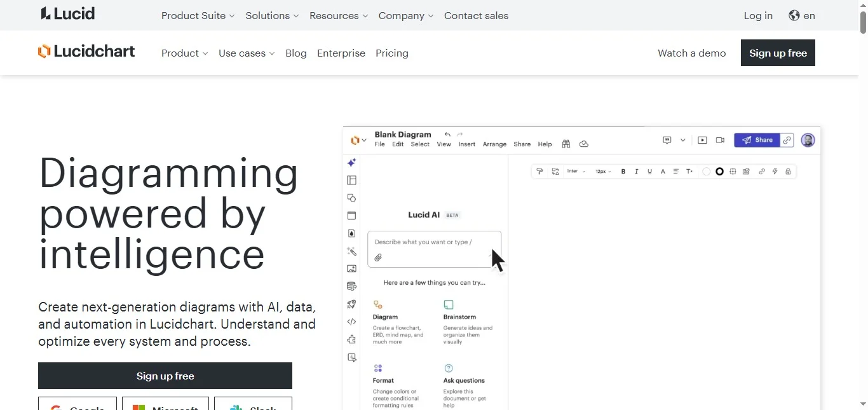The image size is (868, 410).
Task: Click the Lucid AI sparkle icon
Action: (351, 163)
